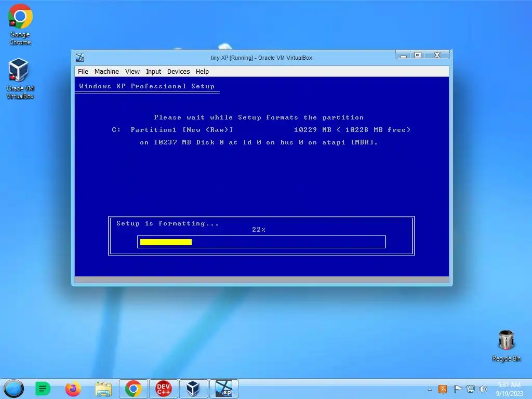Open the View menu
Viewport: 532px width, 399px height.
132,72
